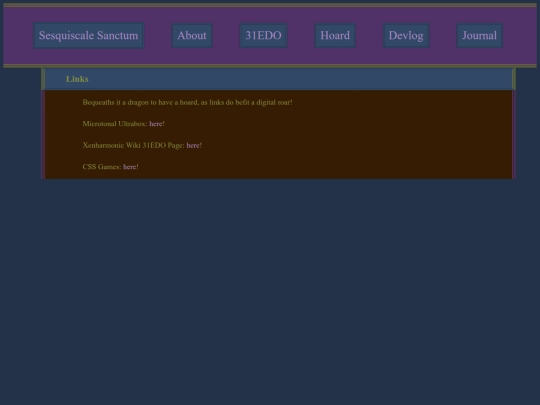The image size is (540, 405).
Task: Follow the Microtonal Ultrabox 'here' link
Action: [156, 124]
